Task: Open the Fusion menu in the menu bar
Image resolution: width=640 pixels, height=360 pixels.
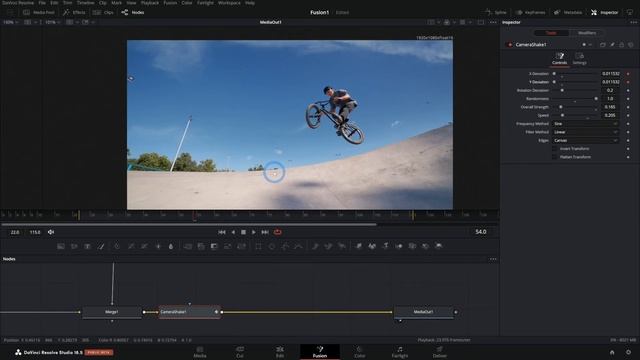Action: click(x=170, y=2)
